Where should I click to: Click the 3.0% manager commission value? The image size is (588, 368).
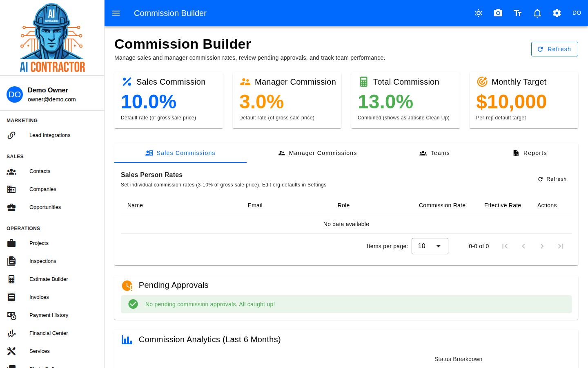[261, 102]
